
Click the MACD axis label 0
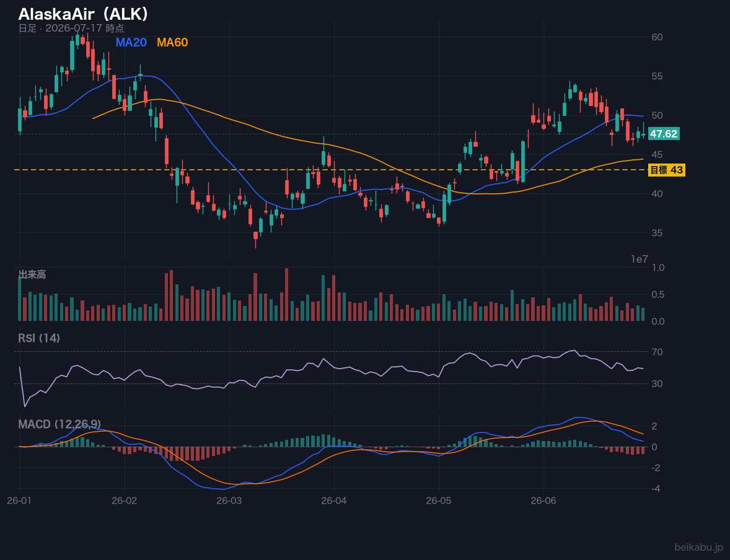[x=654, y=447]
